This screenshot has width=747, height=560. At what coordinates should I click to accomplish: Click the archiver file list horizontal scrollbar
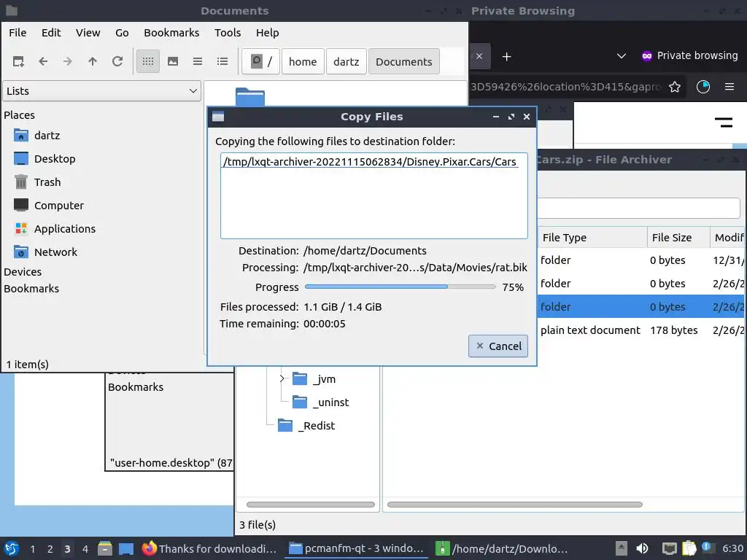(x=514, y=505)
